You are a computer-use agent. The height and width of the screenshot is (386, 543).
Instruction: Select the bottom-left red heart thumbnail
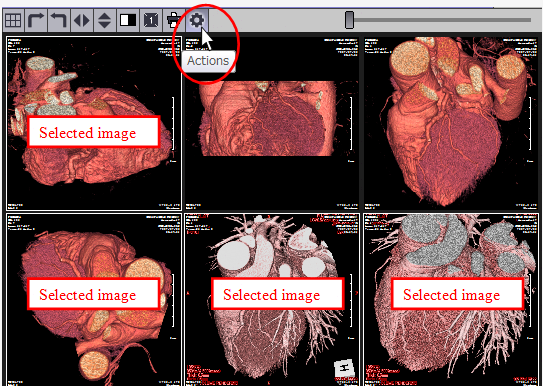[x=94, y=300]
